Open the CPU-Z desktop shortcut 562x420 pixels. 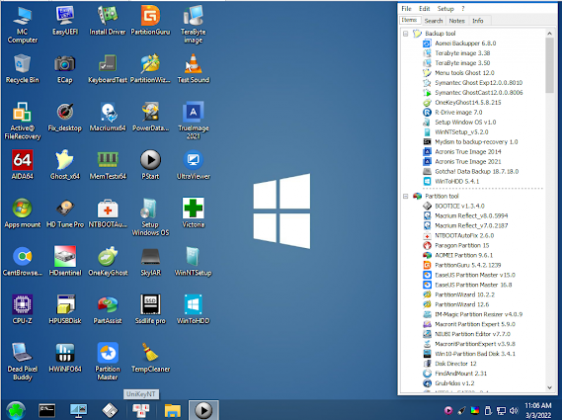point(22,309)
